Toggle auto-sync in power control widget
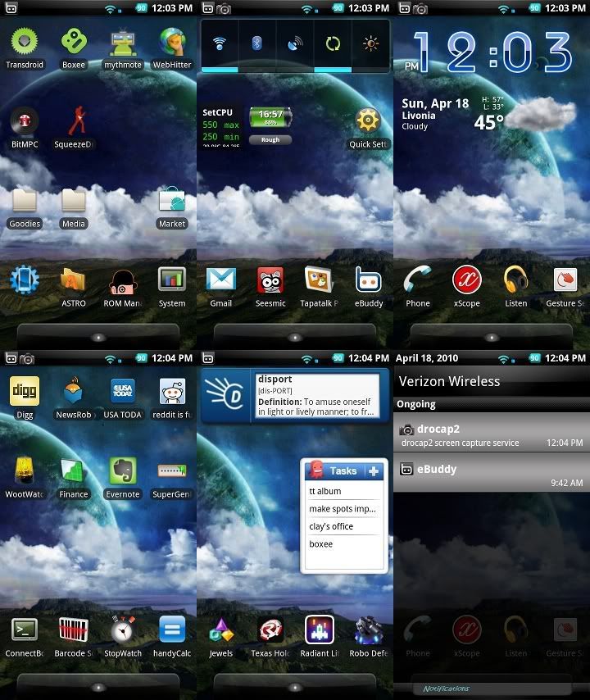The image size is (590, 700). point(333,46)
